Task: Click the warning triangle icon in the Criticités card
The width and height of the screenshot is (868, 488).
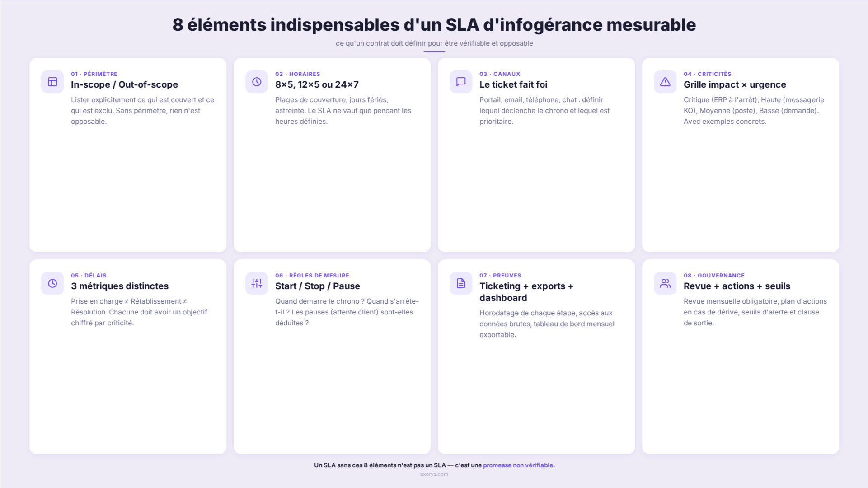Action: [x=665, y=82]
